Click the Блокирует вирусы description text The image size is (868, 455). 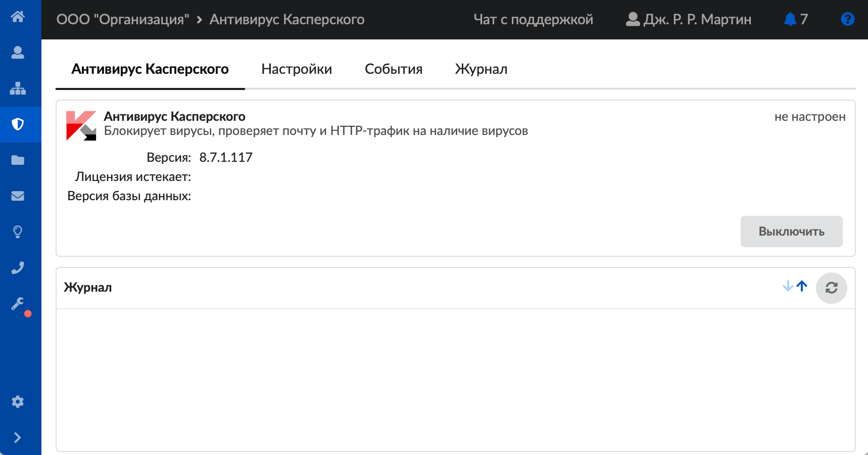coord(316,131)
